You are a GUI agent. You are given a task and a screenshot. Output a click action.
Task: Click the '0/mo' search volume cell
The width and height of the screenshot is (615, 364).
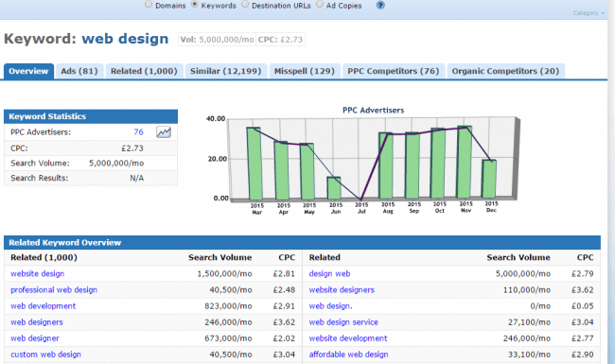coord(540,306)
